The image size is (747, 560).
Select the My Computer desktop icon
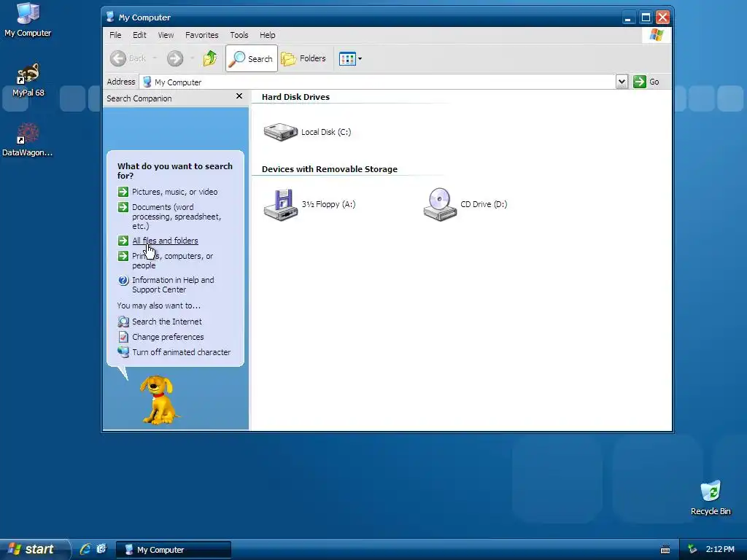28,20
